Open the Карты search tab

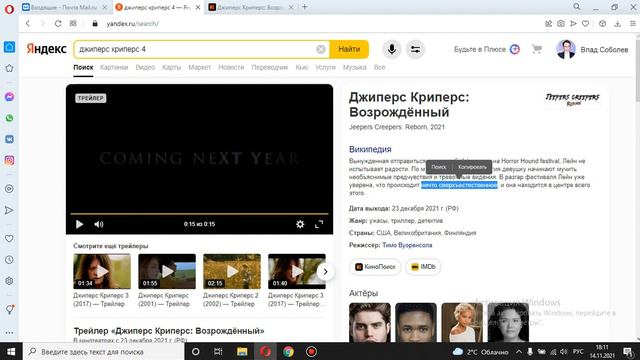click(171, 67)
